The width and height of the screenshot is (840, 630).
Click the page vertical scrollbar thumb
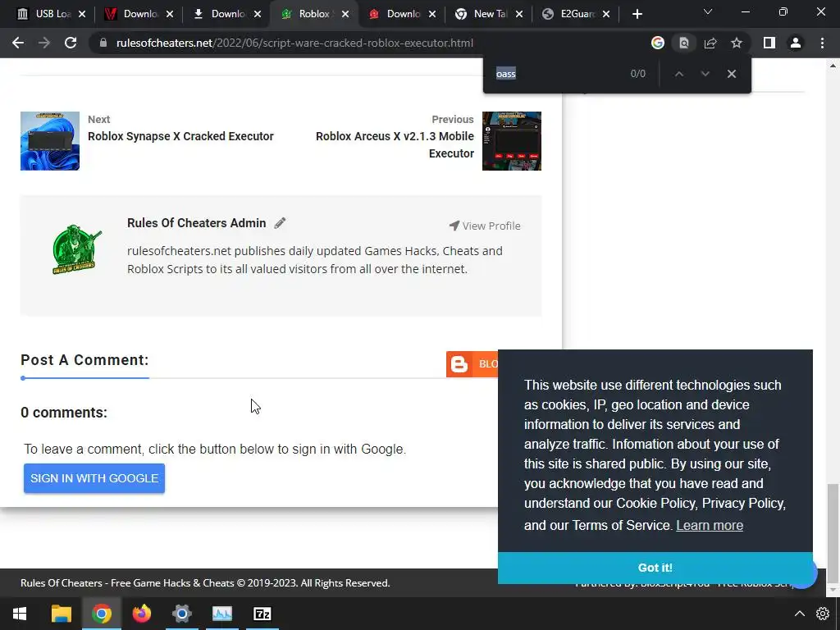click(x=832, y=533)
